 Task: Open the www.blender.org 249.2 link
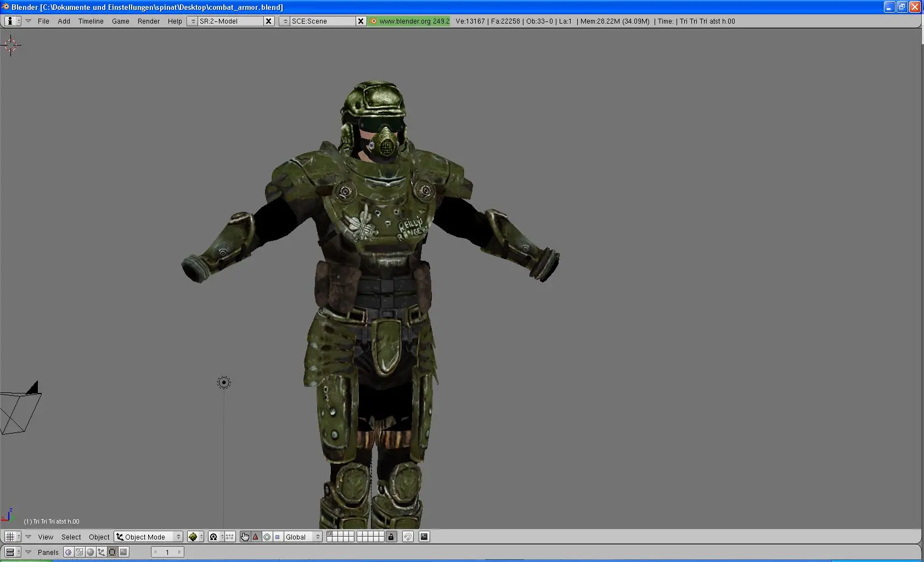(x=410, y=21)
